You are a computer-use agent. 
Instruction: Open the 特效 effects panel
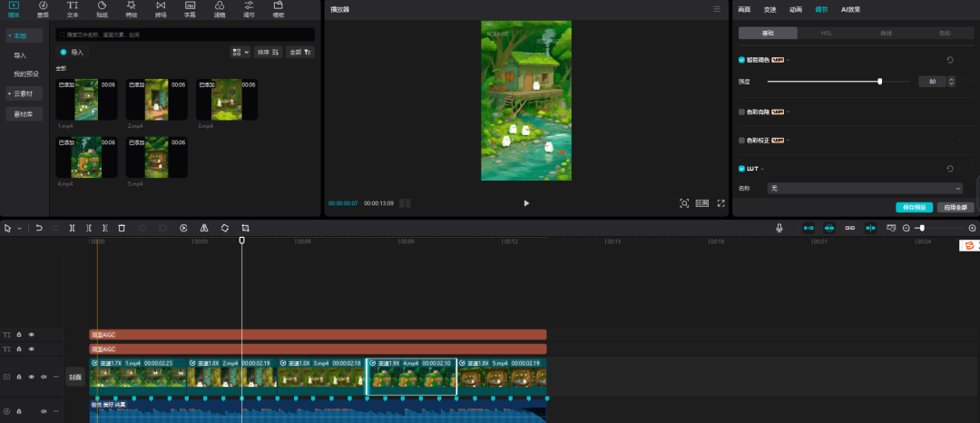point(132,9)
